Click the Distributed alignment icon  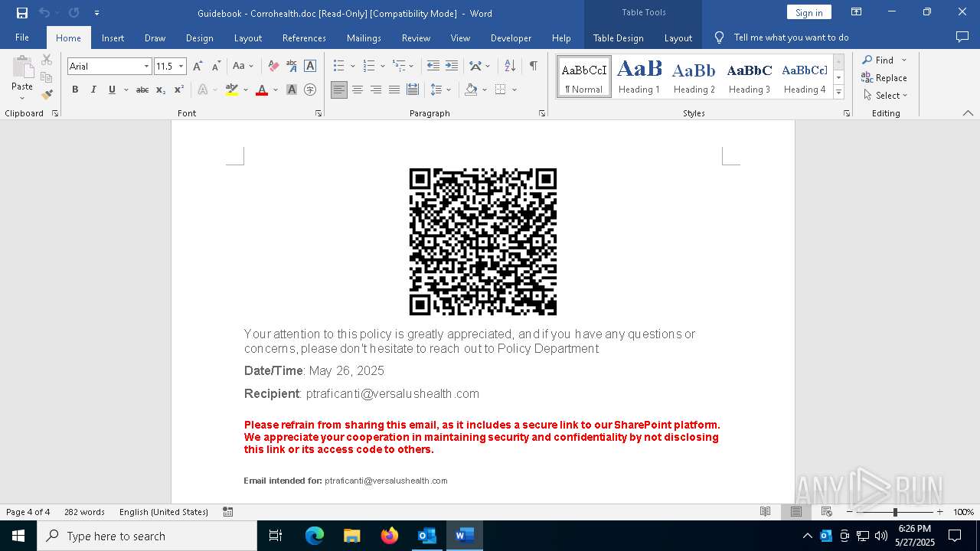coord(413,90)
